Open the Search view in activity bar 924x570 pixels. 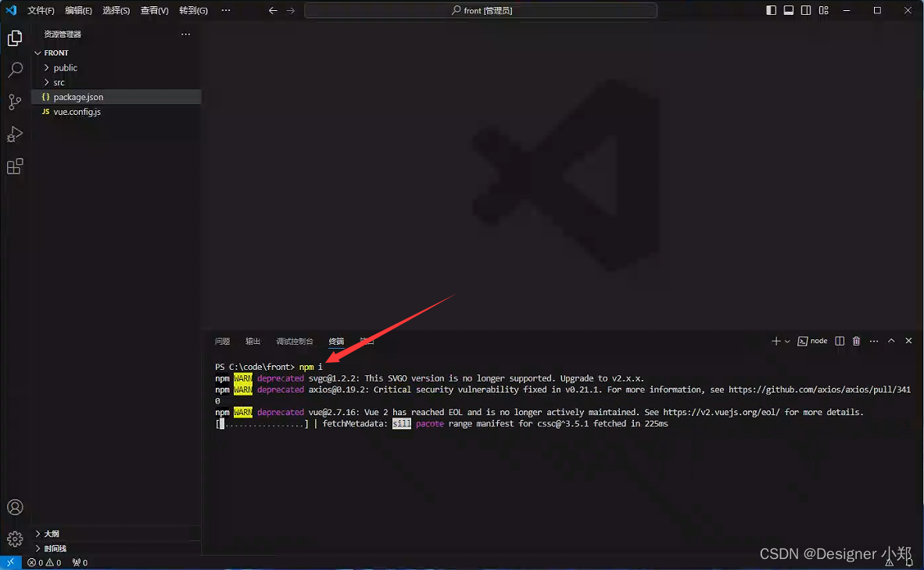(15, 70)
